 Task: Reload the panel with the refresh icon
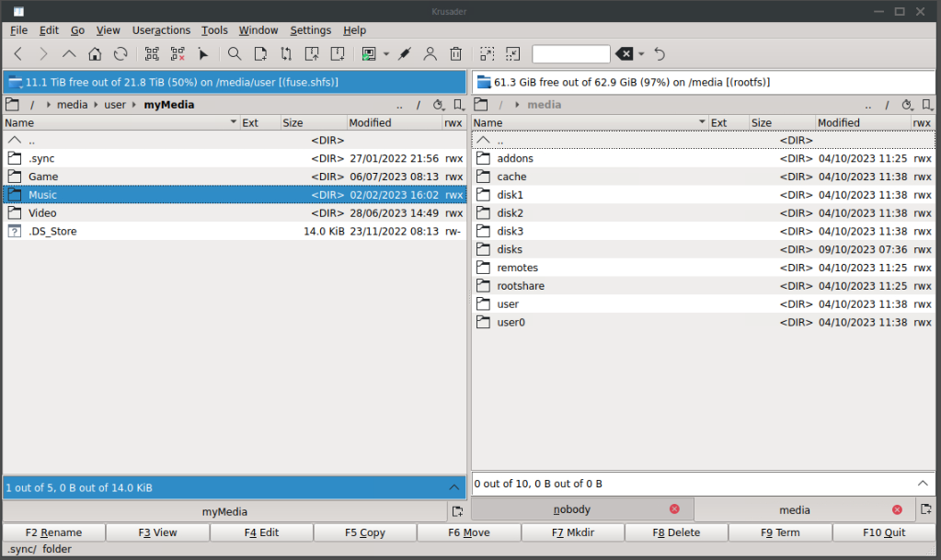point(120,54)
